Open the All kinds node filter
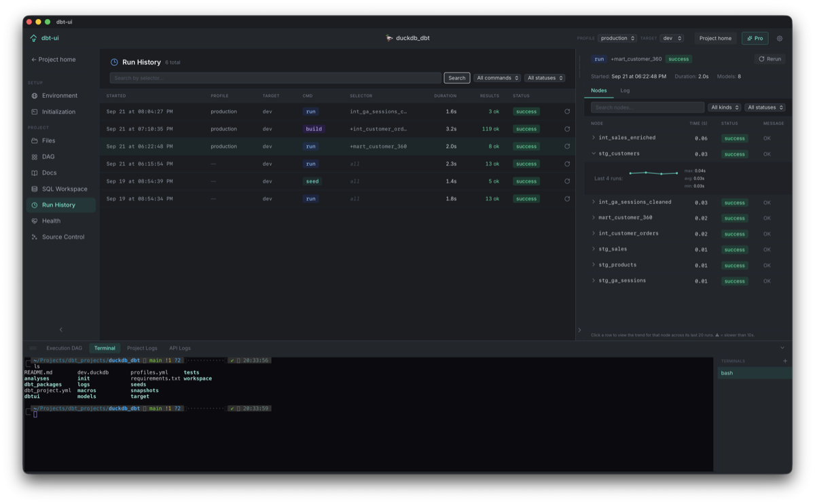The height and width of the screenshot is (504, 815). pyautogui.click(x=725, y=107)
